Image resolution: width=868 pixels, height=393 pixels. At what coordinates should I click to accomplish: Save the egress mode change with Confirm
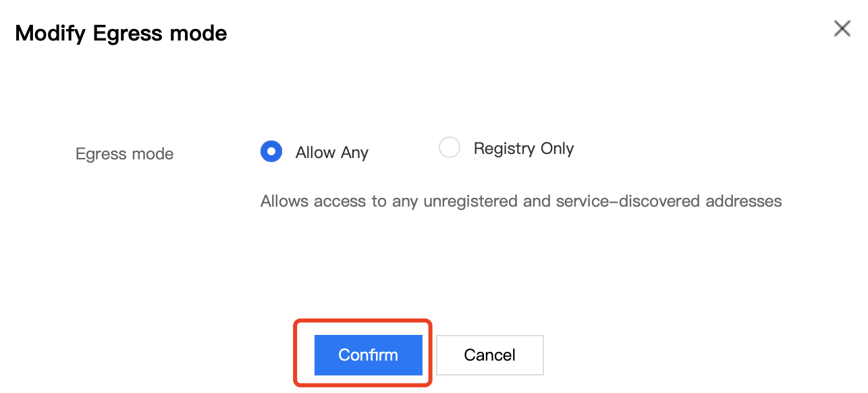click(x=368, y=355)
